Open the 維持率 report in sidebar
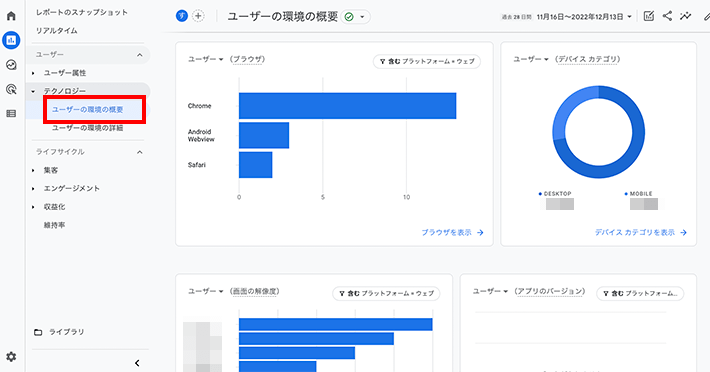710x372 pixels. click(x=54, y=225)
